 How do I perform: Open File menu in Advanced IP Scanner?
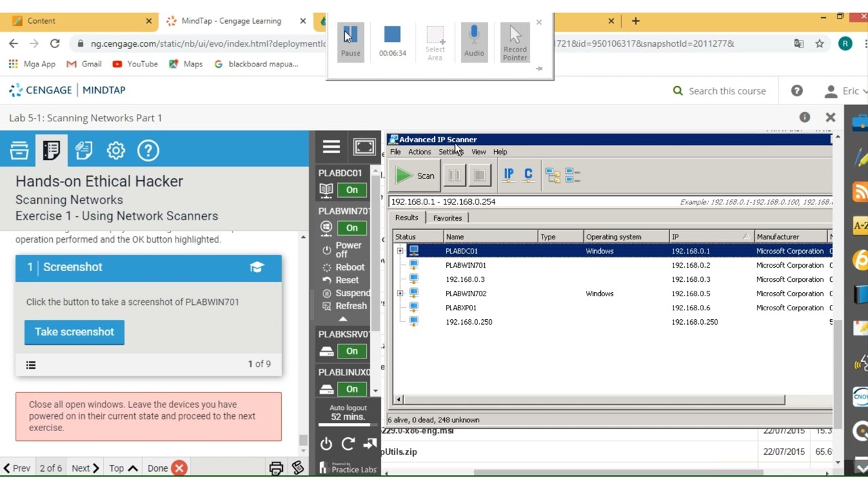coord(395,152)
